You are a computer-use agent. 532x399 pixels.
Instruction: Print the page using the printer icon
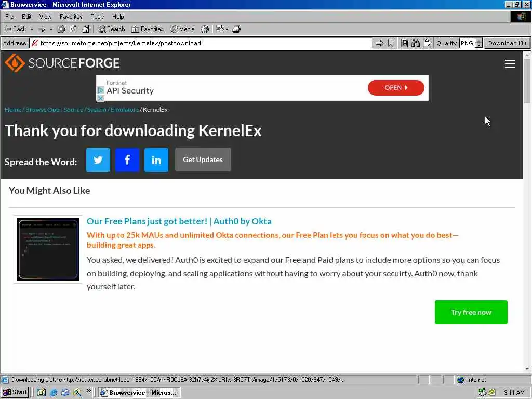click(x=236, y=29)
